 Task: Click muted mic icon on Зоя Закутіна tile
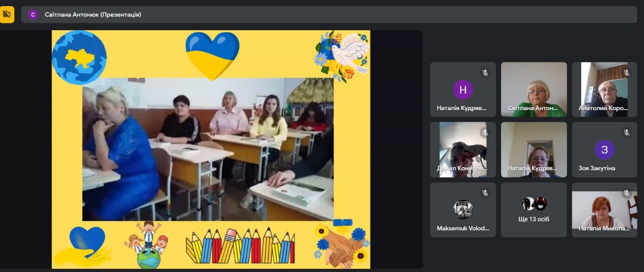coord(626,133)
